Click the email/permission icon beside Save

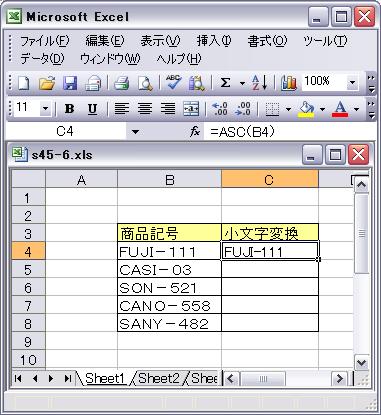click(x=93, y=83)
